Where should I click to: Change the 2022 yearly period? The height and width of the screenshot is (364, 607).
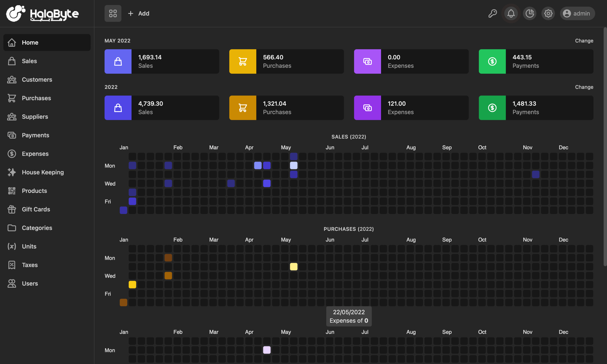pos(584,87)
